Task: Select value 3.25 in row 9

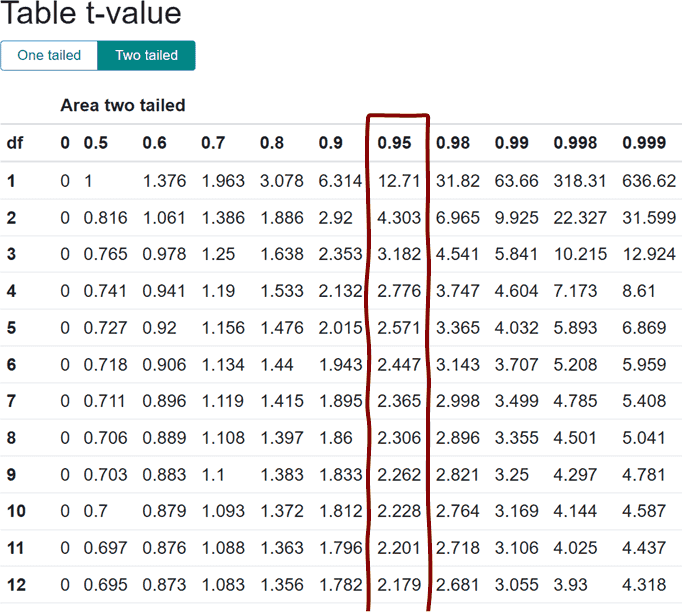Action: (x=512, y=475)
